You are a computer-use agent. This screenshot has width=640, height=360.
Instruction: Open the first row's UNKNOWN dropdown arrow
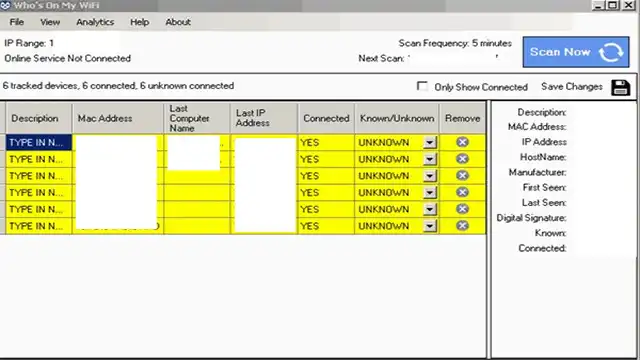pyautogui.click(x=430, y=142)
